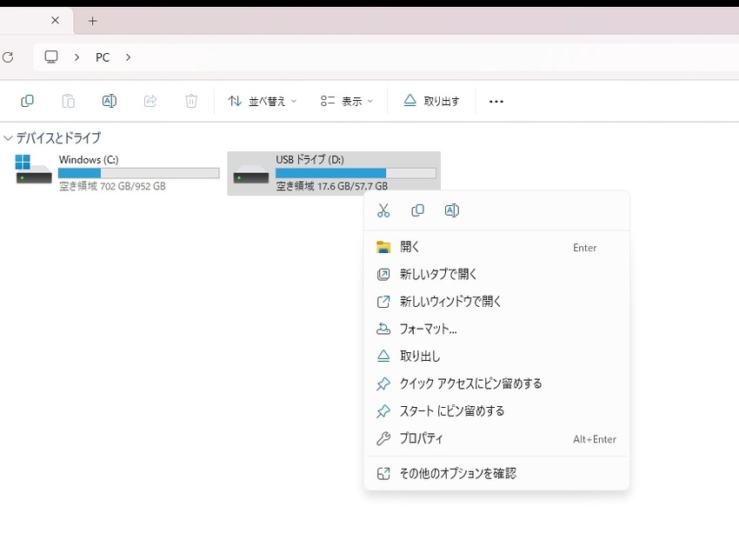Select the rename icon in the context menu
This screenshot has height=560, width=739.
pyautogui.click(x=451, y=210)
